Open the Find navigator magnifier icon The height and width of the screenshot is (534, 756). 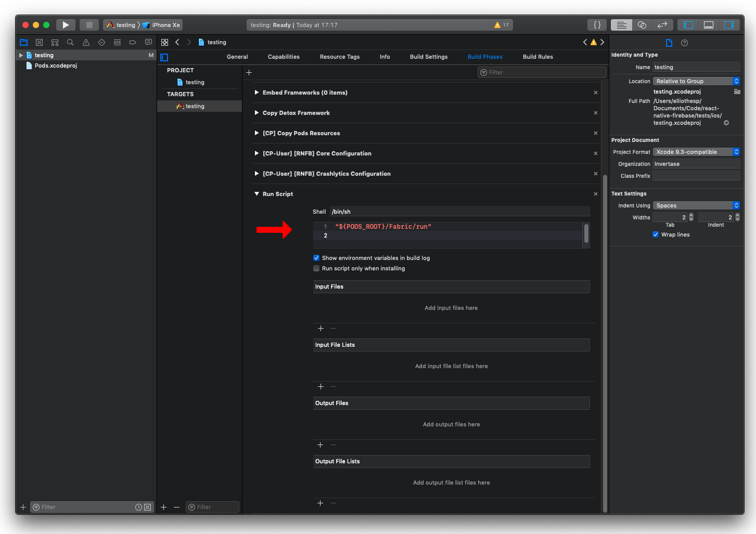coord(70,43)
